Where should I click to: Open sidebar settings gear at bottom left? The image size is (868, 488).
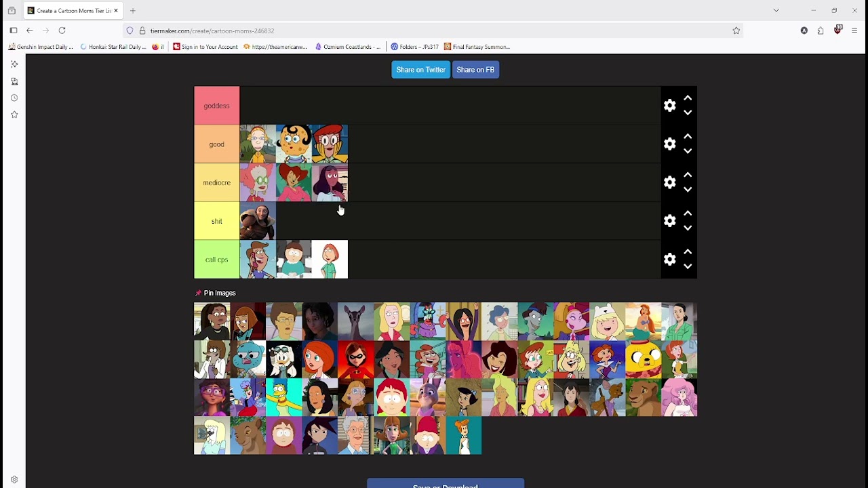(14, 480)
